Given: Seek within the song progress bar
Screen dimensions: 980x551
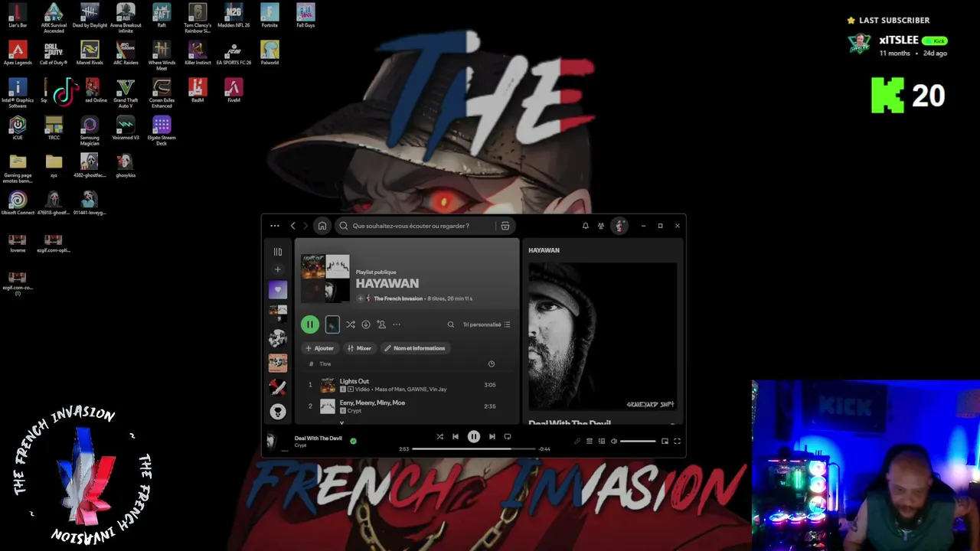Looking at the screenshot, I should coord(474,449).
